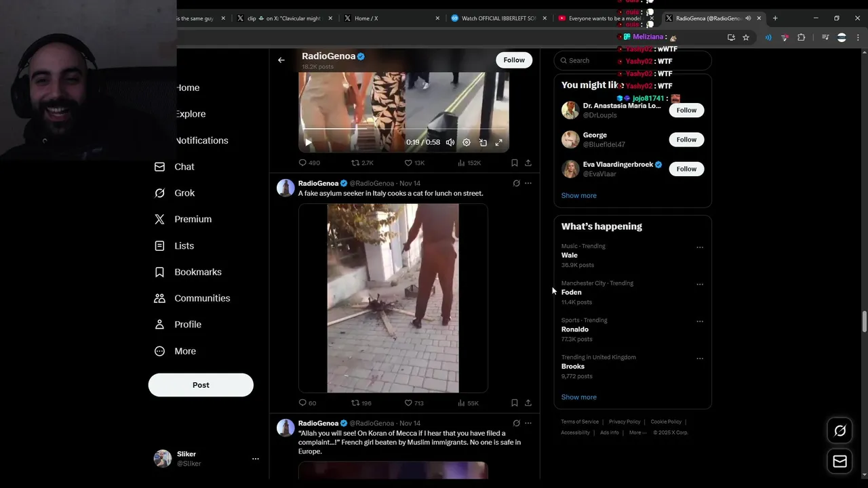Reply to the cat post with 60 replies
The width and height of the screenshot is (868, 488).
[308, 403]
